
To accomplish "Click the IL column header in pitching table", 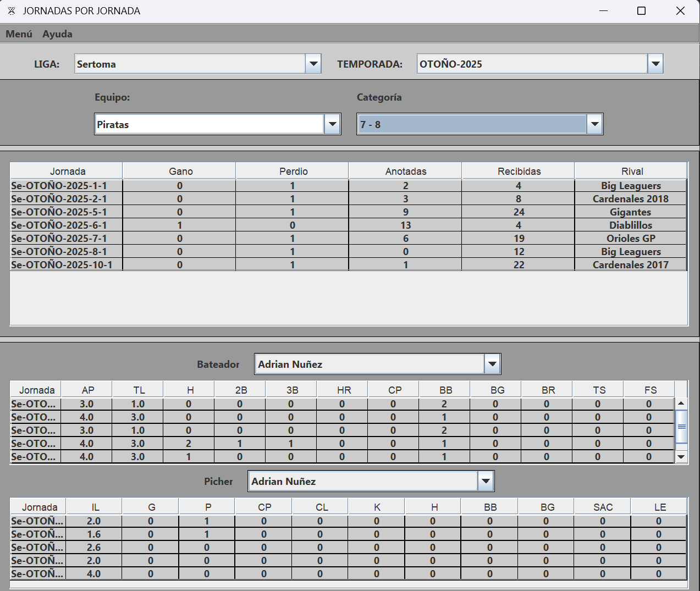I will (x=95, y=507).
